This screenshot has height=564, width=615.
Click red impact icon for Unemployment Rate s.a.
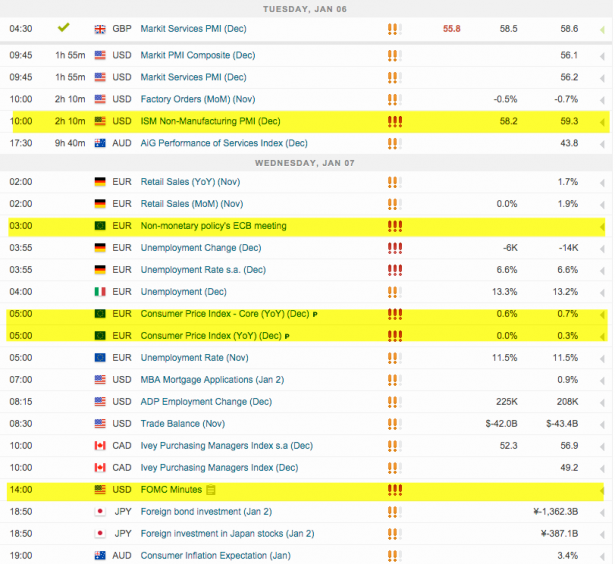click(395, 270)
